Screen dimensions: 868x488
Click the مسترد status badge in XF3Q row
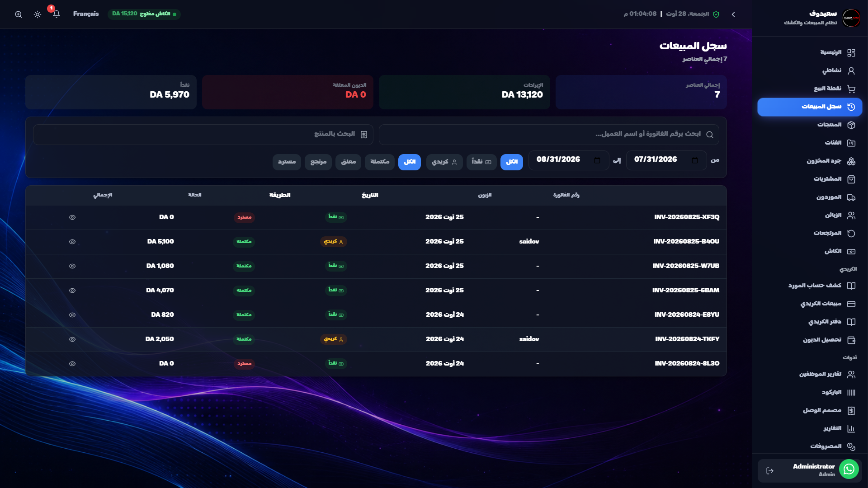(244, 217)
